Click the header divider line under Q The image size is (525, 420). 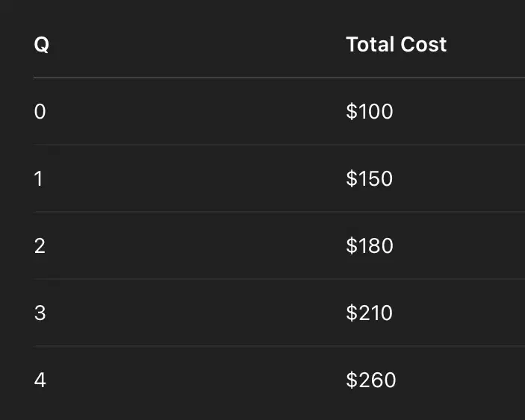pyautogui.click(x=279, y=78)
